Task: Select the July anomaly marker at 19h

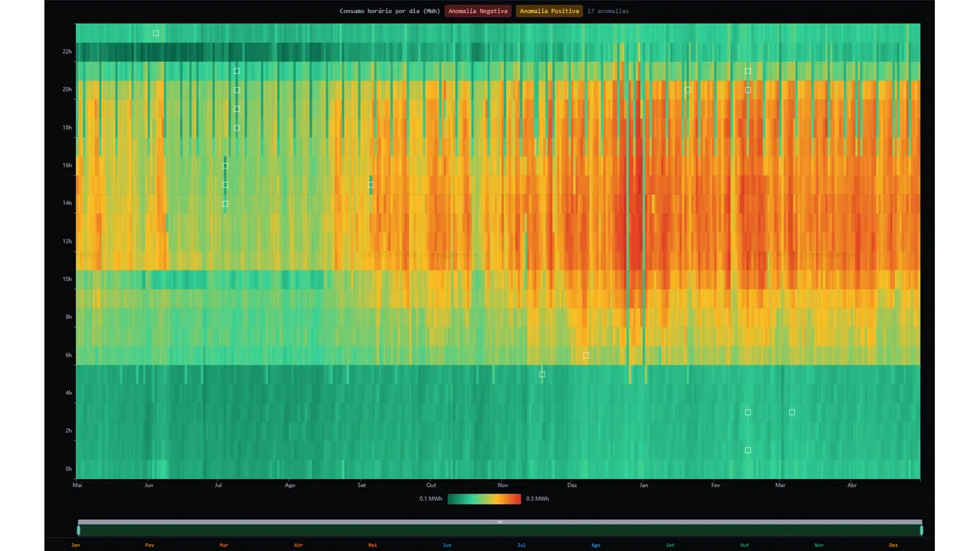Action: coord(237,109)
